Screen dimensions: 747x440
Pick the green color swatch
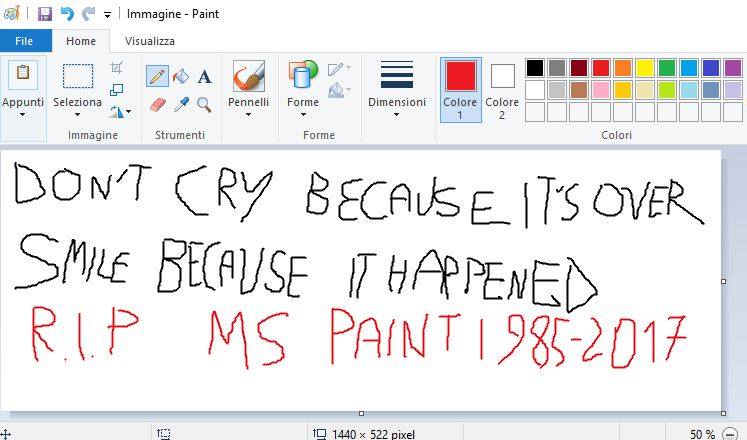click(x=666, y=68)
